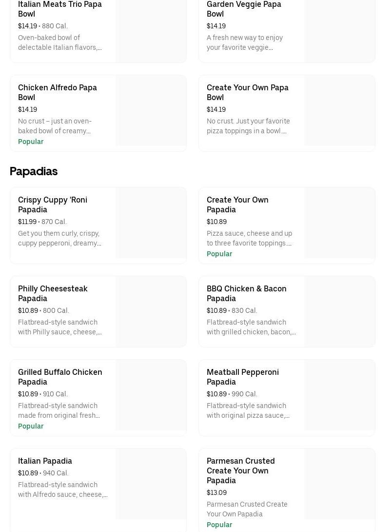Image resolution: width=392 pixels, height=532 pixels.
Task: Select the Meatball Pepperoni Papadia title
Action: 242,377
